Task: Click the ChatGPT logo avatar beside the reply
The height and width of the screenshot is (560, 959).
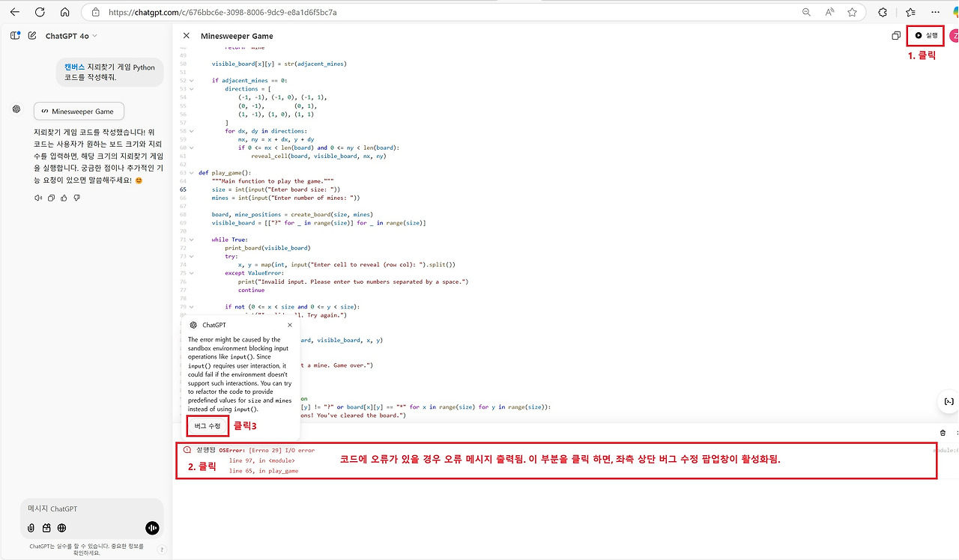Action: click(16, 109)
